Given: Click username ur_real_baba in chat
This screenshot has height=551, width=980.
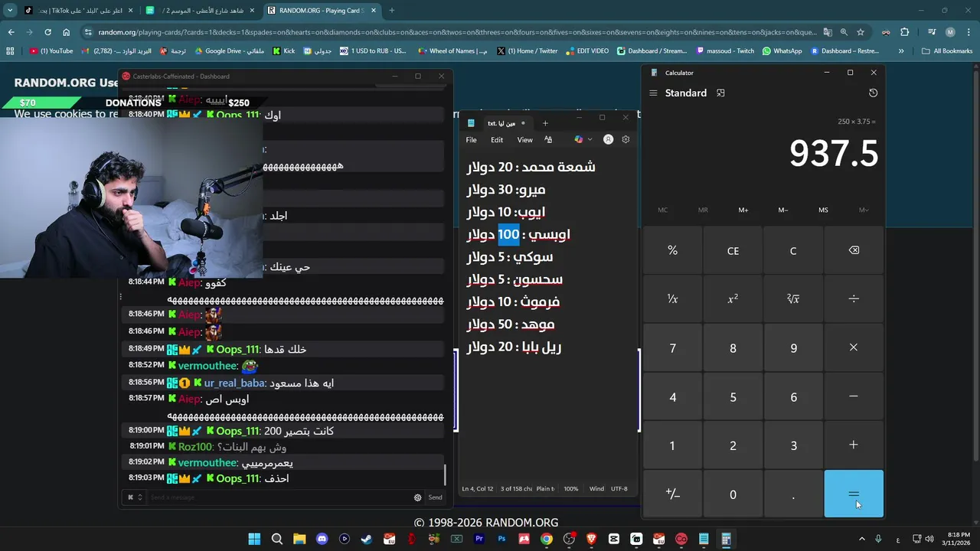Looking at the screenshot, I should [234, 383].
